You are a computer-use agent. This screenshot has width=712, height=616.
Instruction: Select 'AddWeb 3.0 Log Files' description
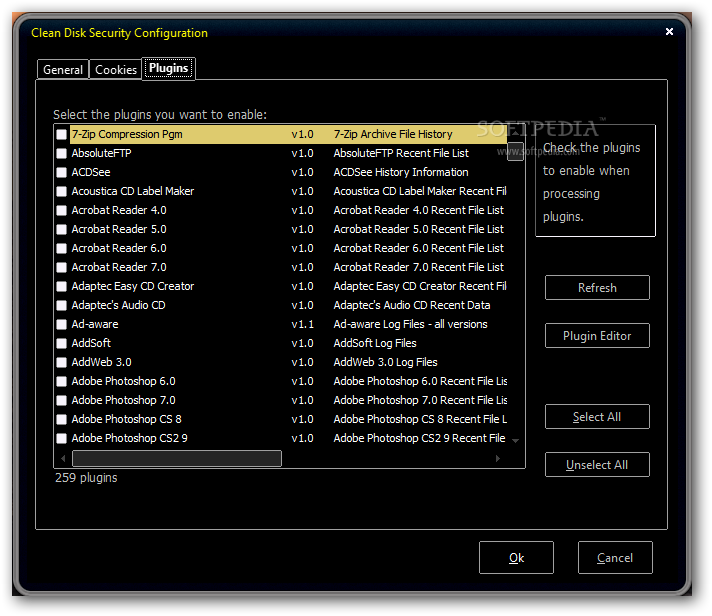tap(386, 363)
